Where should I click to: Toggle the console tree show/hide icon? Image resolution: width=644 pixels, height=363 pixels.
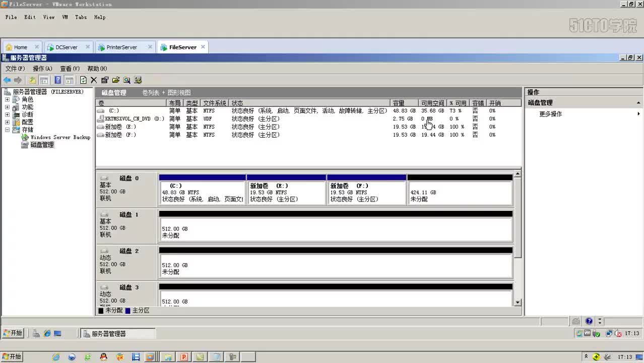[x=44, y=80]
